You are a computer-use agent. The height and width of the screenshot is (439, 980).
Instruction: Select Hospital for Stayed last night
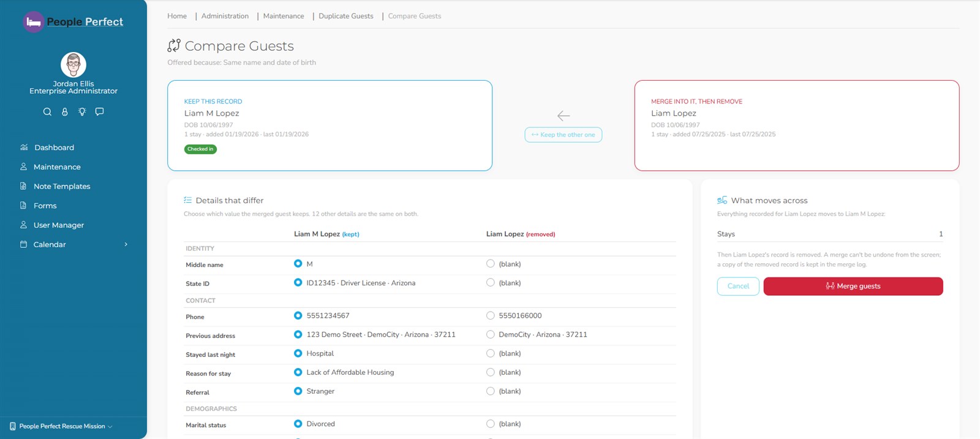point(298,353)
